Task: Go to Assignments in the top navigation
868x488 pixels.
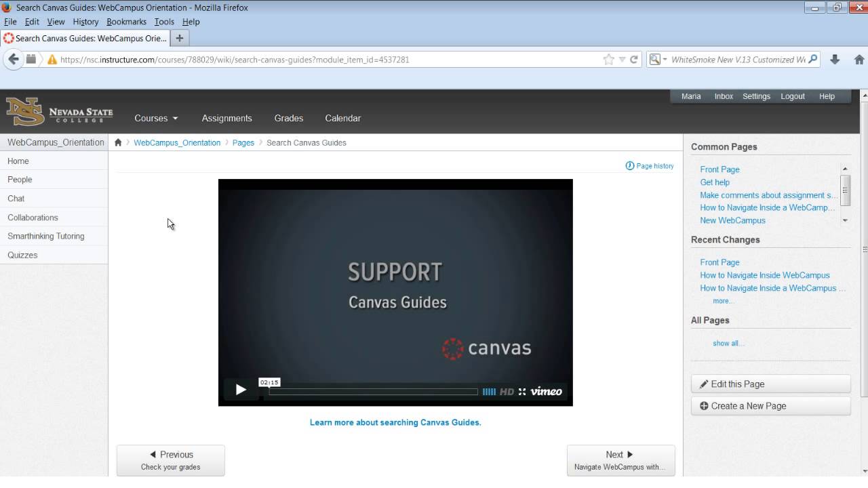Action: (226, 118)
